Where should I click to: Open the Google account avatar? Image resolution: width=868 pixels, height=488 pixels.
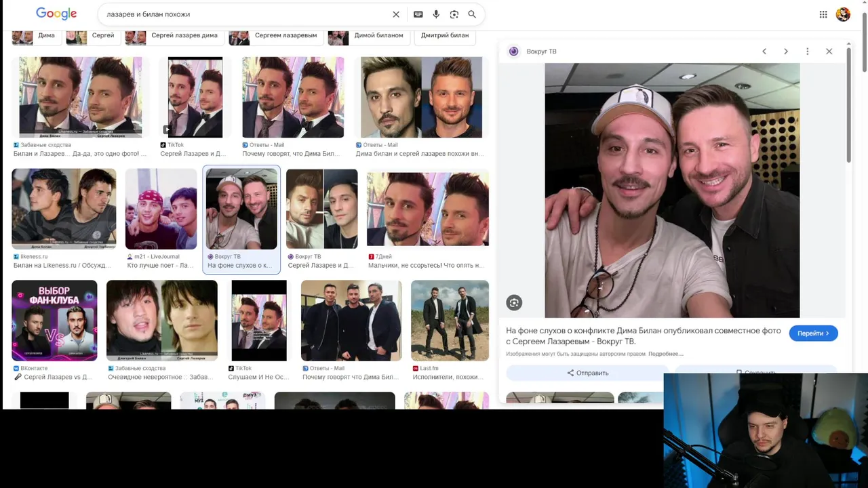pyautogui.click(x=843, y=14)
